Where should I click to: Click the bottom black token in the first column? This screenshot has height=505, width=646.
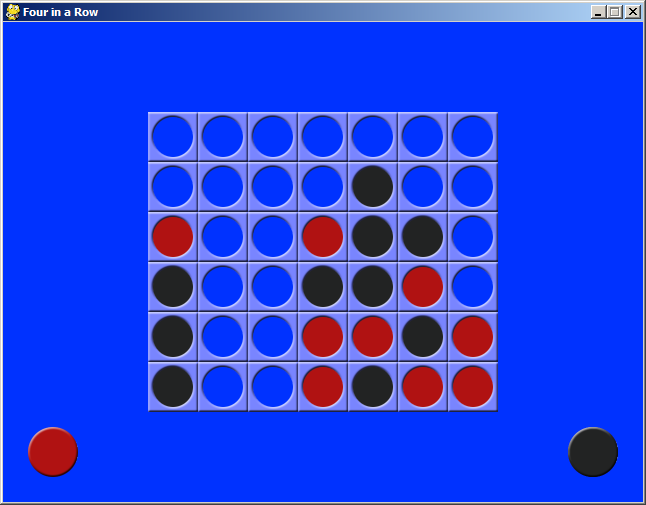tap(173, 386)
